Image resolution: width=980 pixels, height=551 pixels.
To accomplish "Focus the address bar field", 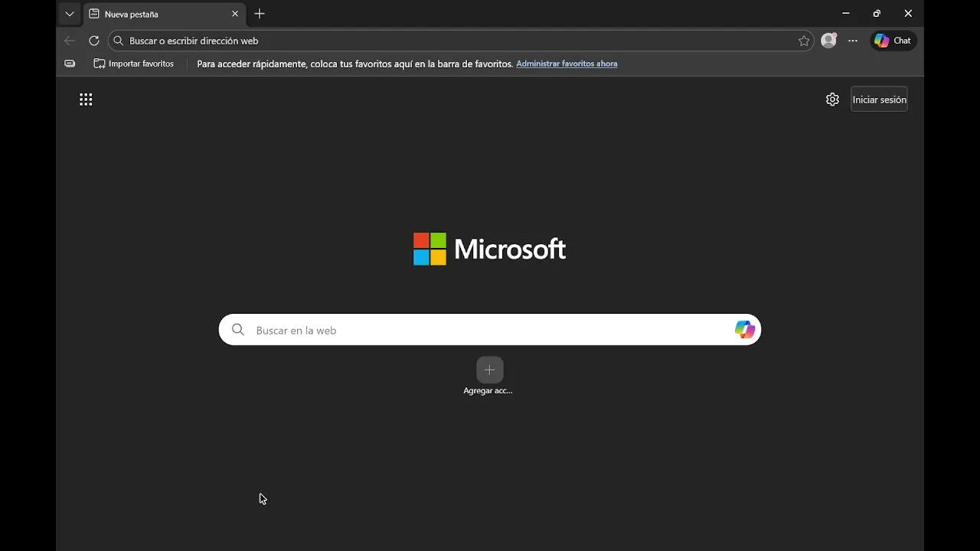I will coord(461,41).
